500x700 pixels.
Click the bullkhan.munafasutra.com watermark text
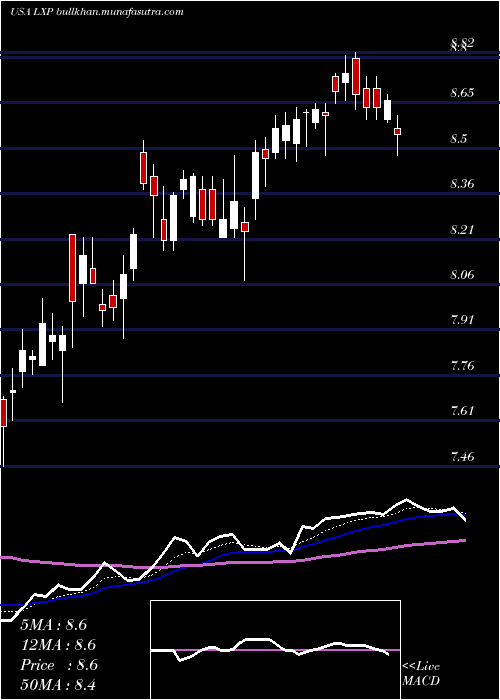tap(121, 12)
